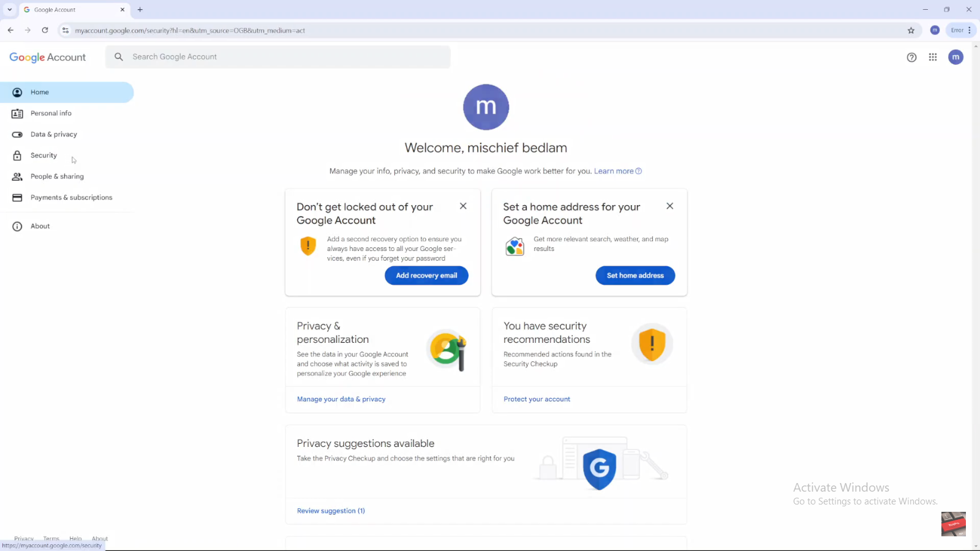Click the Help footer link

75,539
